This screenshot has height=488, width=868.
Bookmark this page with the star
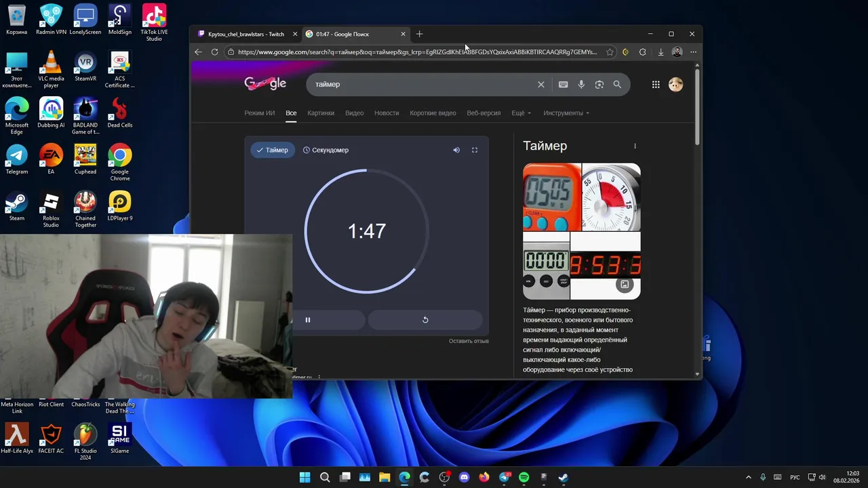pos(610,52)
